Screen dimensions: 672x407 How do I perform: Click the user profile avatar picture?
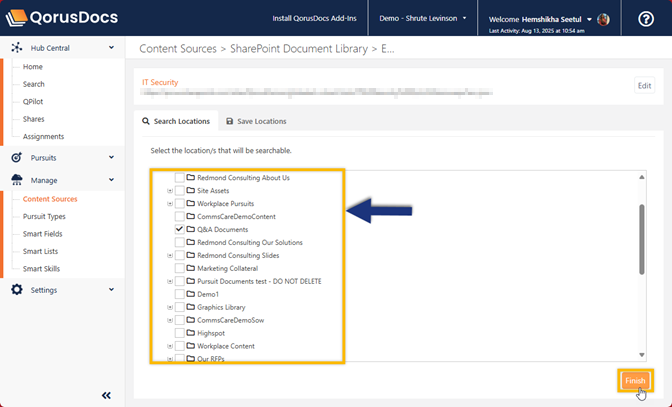[x=602, y=18]
